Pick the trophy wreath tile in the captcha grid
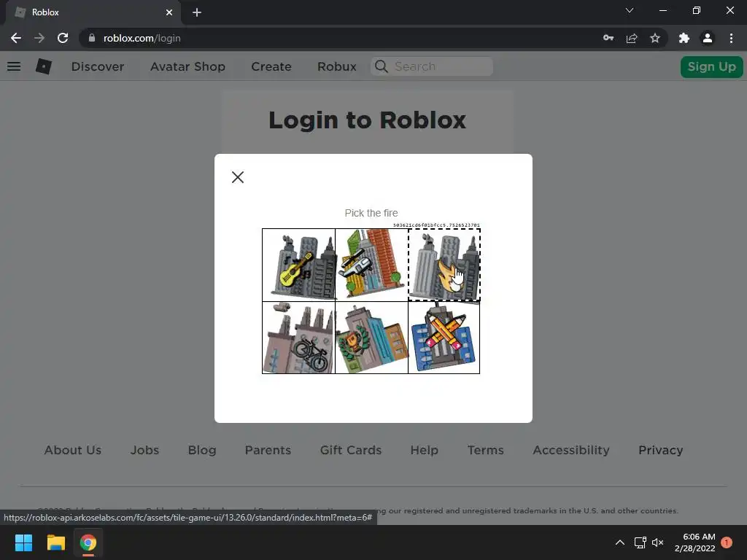Image resolution: width=747 pixels, height=560 pixels. (x=371, y=338)
